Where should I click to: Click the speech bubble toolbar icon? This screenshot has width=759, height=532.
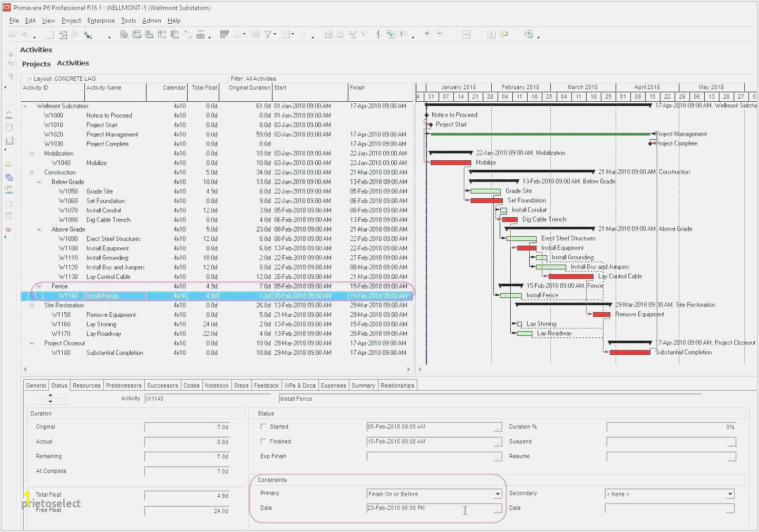[x=504, y=34]
